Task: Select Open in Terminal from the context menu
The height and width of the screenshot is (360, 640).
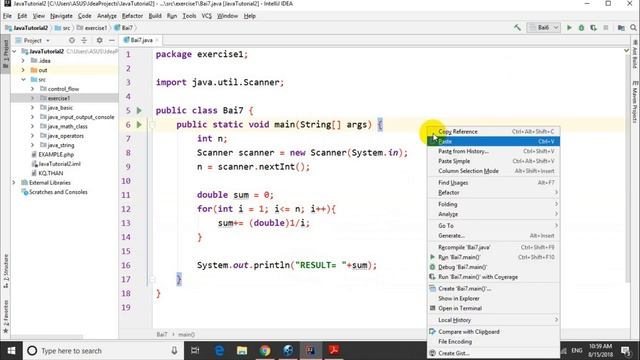Action: 493,308
